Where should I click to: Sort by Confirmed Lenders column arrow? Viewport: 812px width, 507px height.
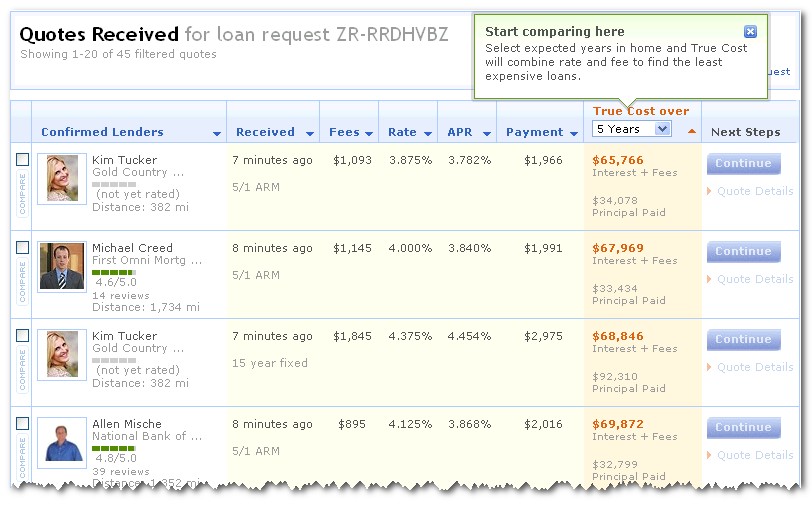pos(217,133)
